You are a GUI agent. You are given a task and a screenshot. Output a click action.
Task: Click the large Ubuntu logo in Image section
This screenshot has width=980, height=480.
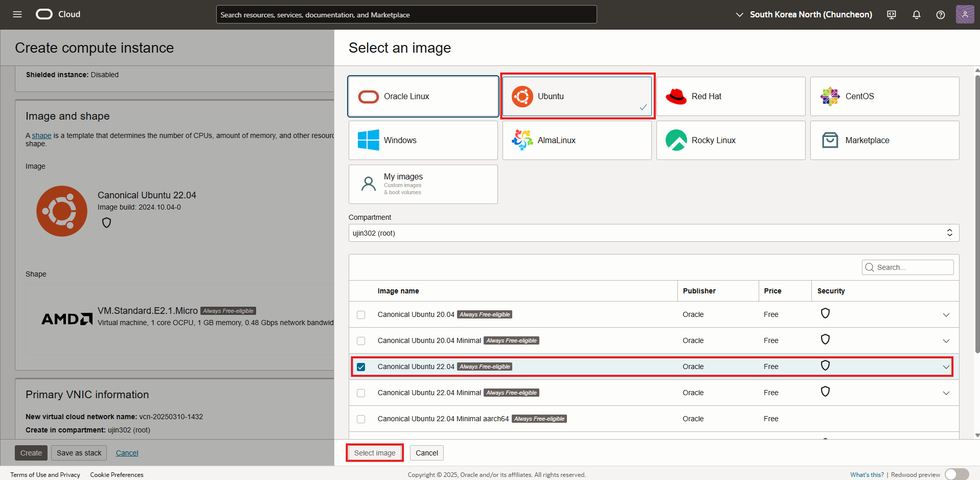(62, 211)
